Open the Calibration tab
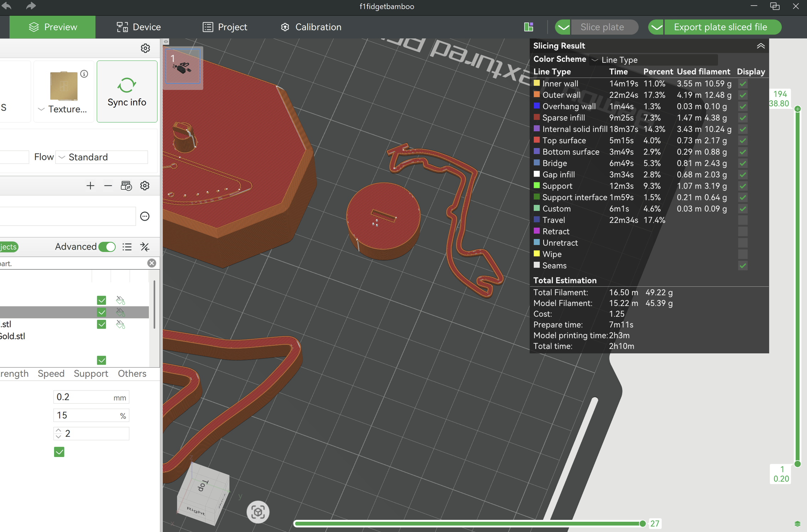 click(311, 27)
